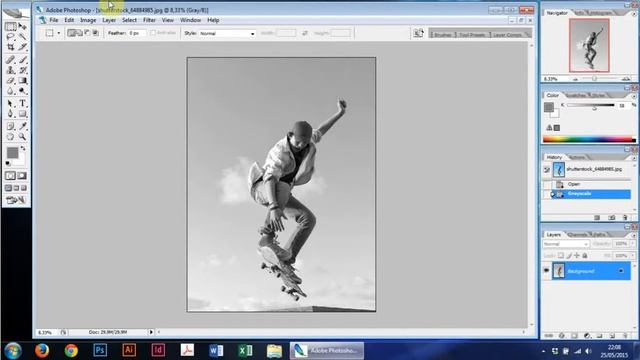Select the Notes tool
Image resolution: width=640 pixels, height=360 pixels.
[x=10, y=127]
